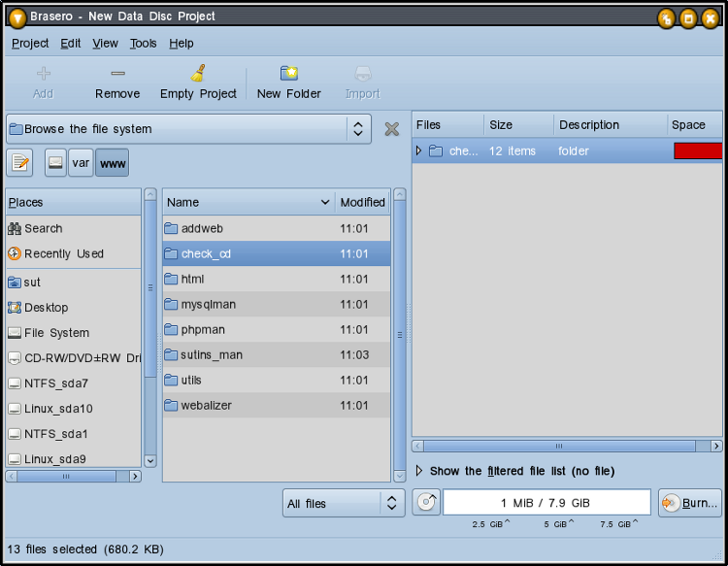This screenshot has width=728, height=566.
Task: Click Places list down scroll arrow
Action: [x=149, y=460]
